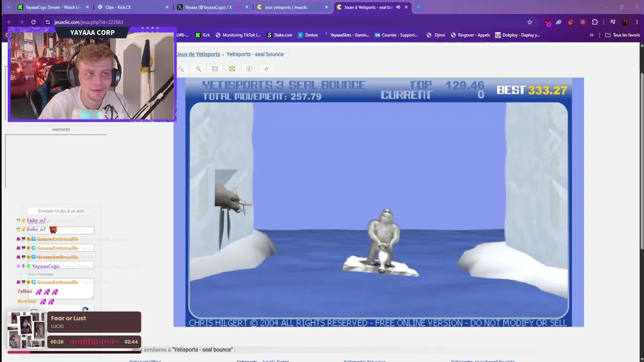This screenshot has height=362, width=644.
Task: Add seal bounce to favorites with star
Action: [287, 54]
